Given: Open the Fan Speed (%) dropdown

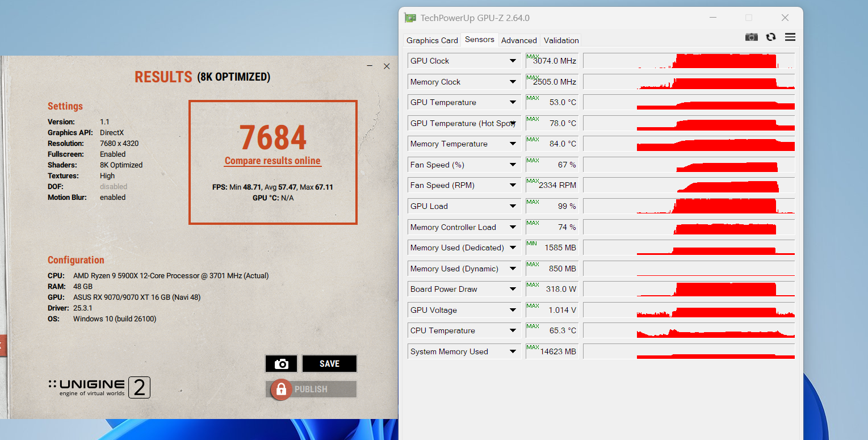Looking at the screenshot, I should click(x=513, y=165).
